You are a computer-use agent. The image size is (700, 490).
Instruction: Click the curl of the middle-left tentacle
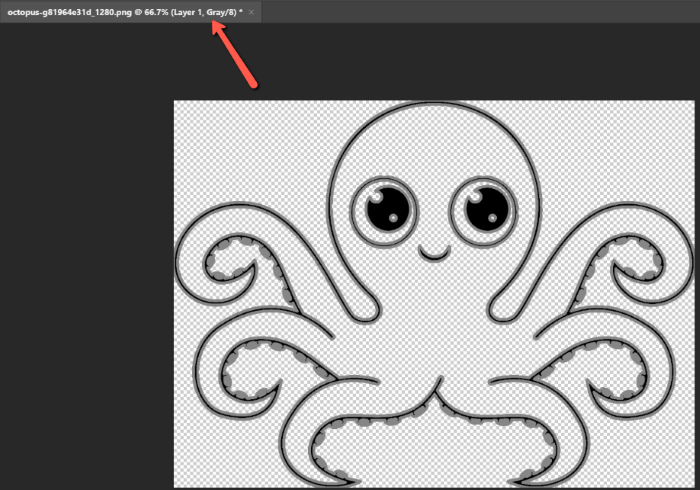click(x=250, y=368)
